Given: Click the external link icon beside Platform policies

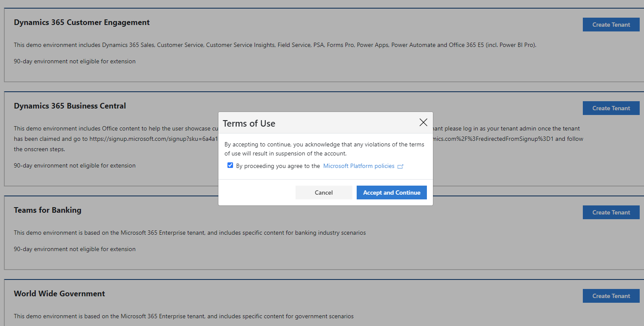Looking at the screenshot, I should coord(400,166).
